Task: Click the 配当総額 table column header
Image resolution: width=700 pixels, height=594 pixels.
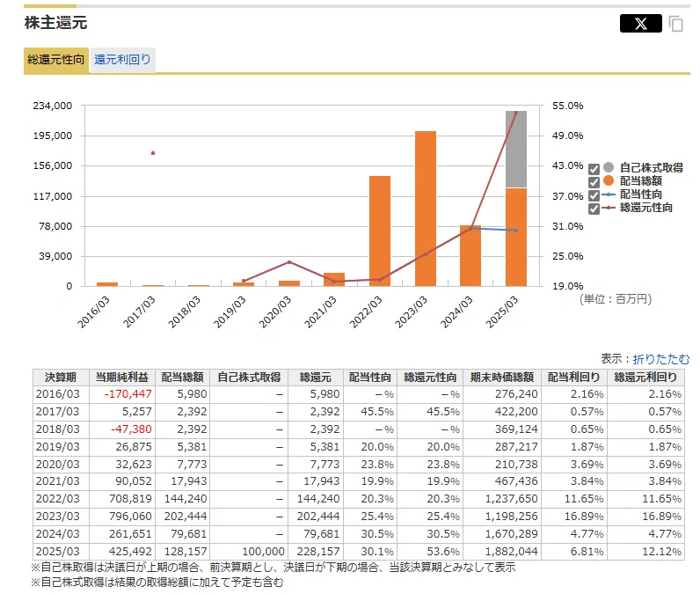Action: click(x=183, y=378)
